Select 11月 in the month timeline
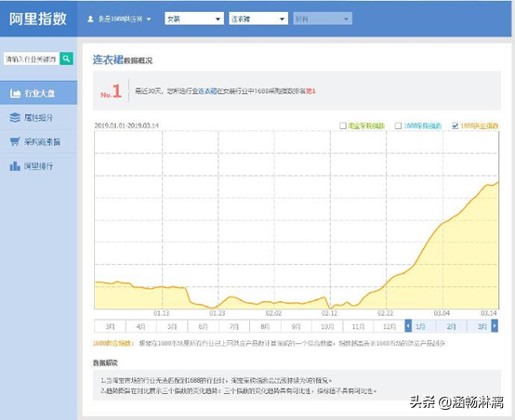The height and width of the screenshot is (420, 515). click(358, 326)
